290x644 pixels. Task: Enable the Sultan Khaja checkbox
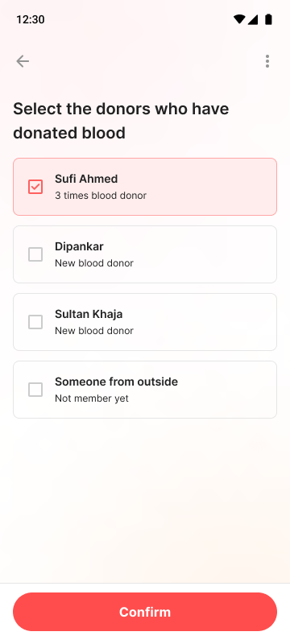pyautogui.click(x=35, y=322)
